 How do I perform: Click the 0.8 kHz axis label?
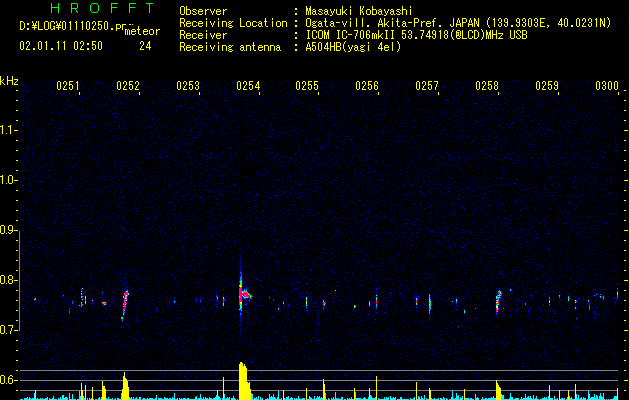click(x=8, y=280)
